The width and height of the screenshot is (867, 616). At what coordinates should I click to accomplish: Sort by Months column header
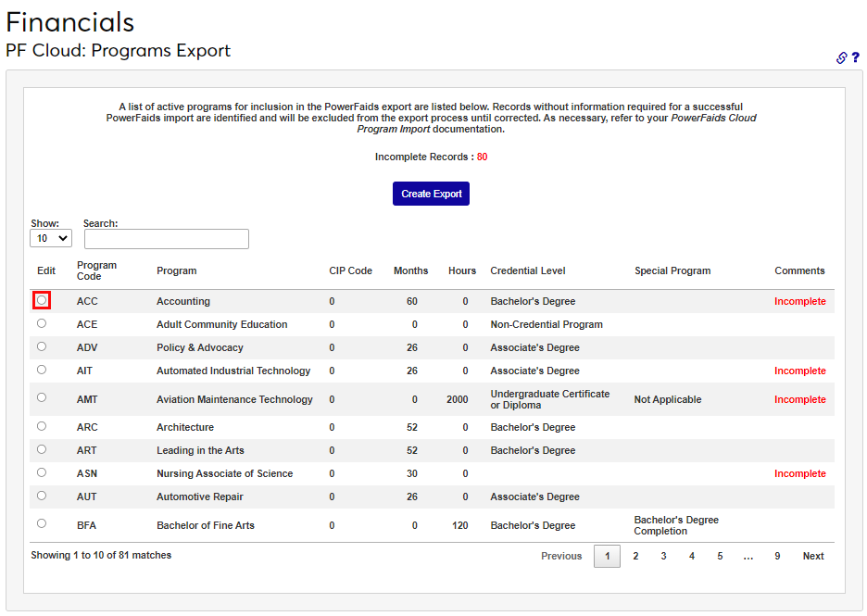pos(410,271)
